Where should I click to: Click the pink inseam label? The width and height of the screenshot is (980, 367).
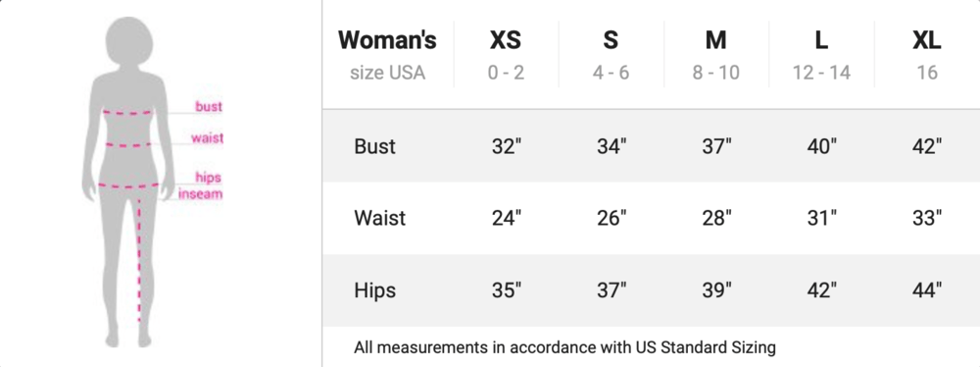click(x=200, y=193)
